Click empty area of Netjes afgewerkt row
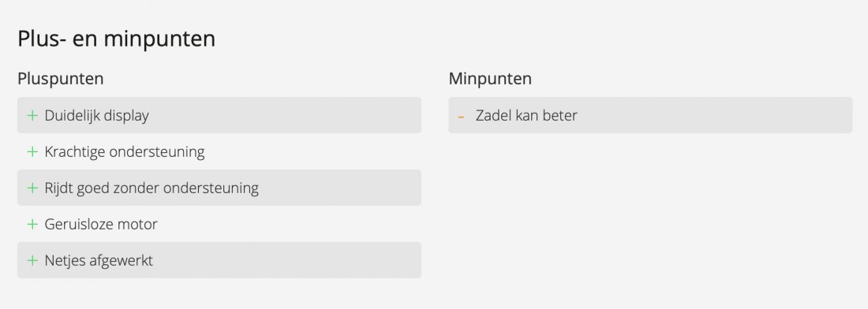This screenshot has height=309, width=868. click(288, 260)
